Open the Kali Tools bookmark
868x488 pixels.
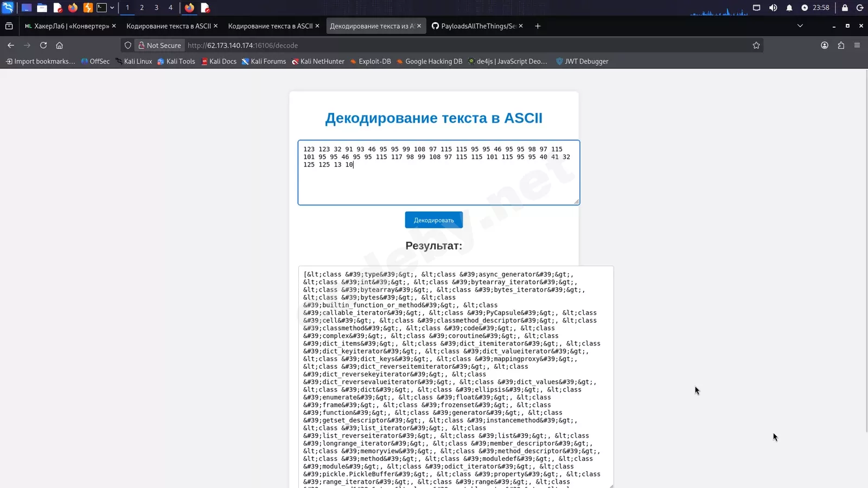176,61
